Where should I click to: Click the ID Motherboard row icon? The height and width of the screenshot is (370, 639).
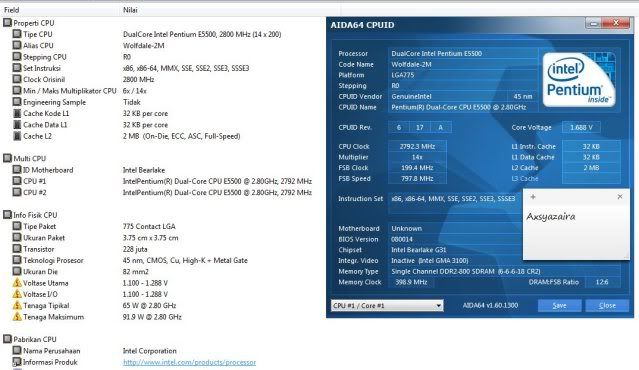pyautogui.click(x=17, y=170)
